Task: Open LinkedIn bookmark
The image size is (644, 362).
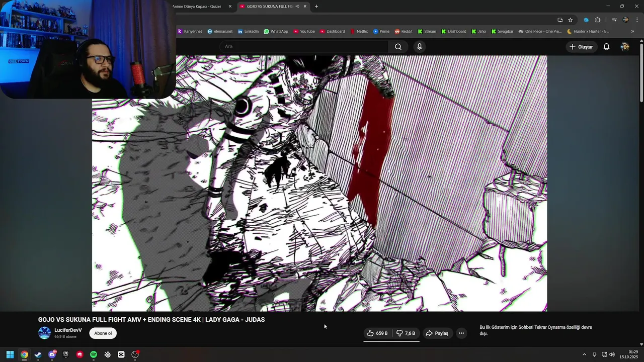Action: tap(248, 31)
